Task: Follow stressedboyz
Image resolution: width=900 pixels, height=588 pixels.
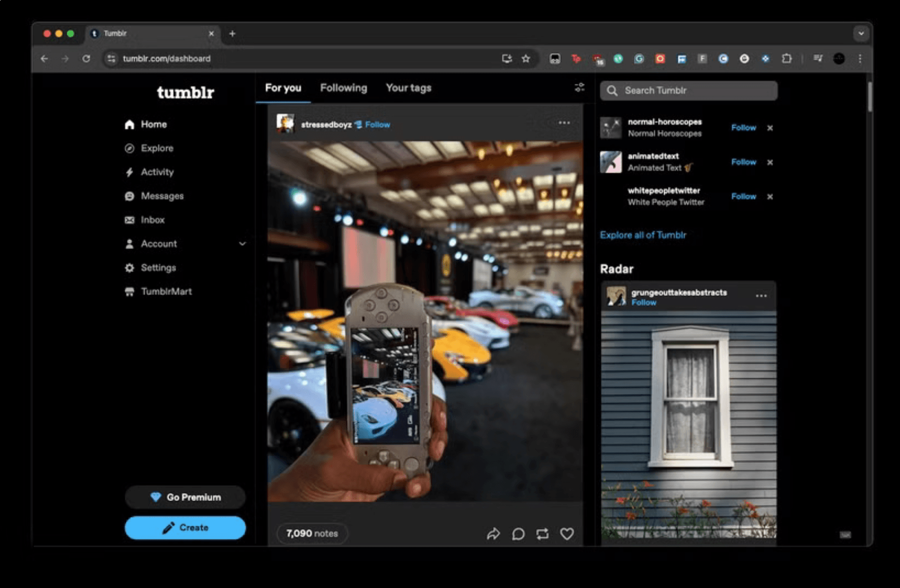Action: point(378,125)
